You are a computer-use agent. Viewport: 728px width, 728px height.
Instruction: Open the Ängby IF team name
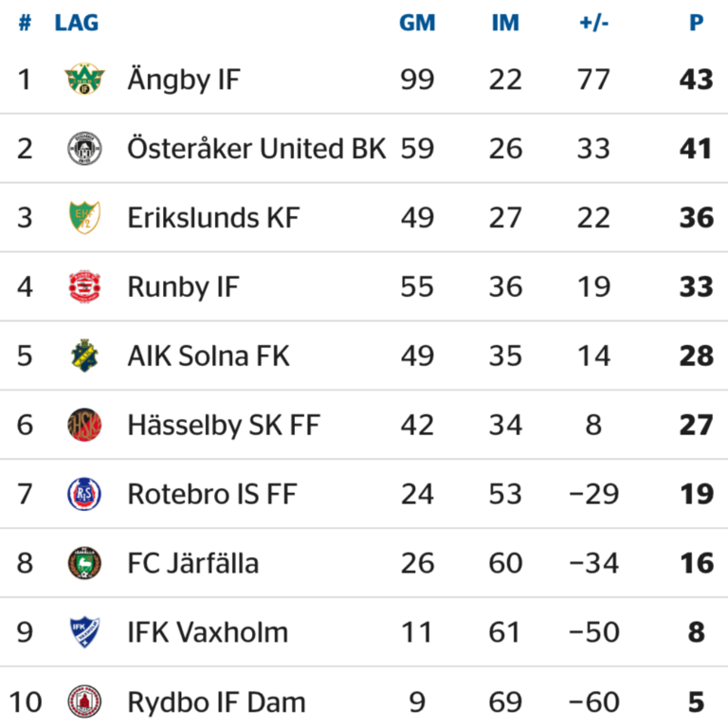coord(184,80)
